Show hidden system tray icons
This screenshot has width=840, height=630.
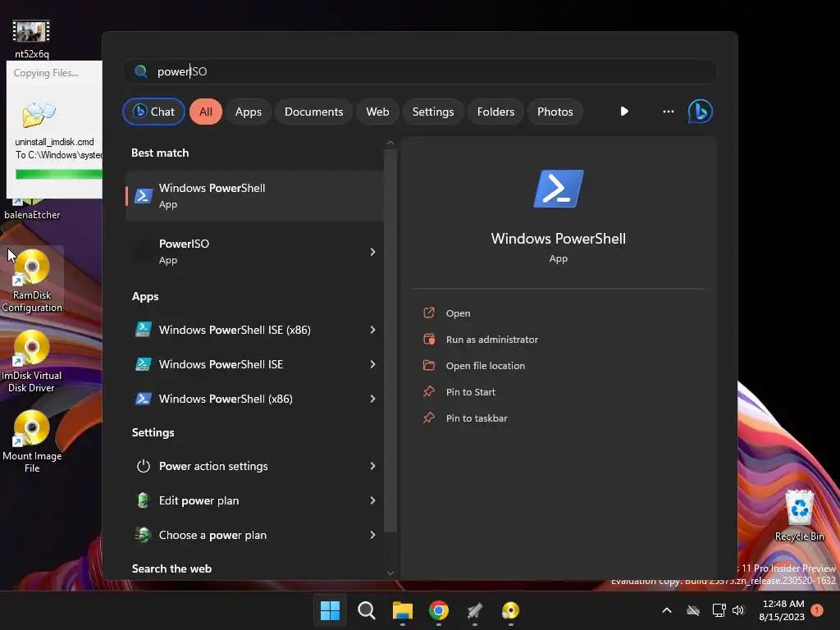tap(667, 610)
